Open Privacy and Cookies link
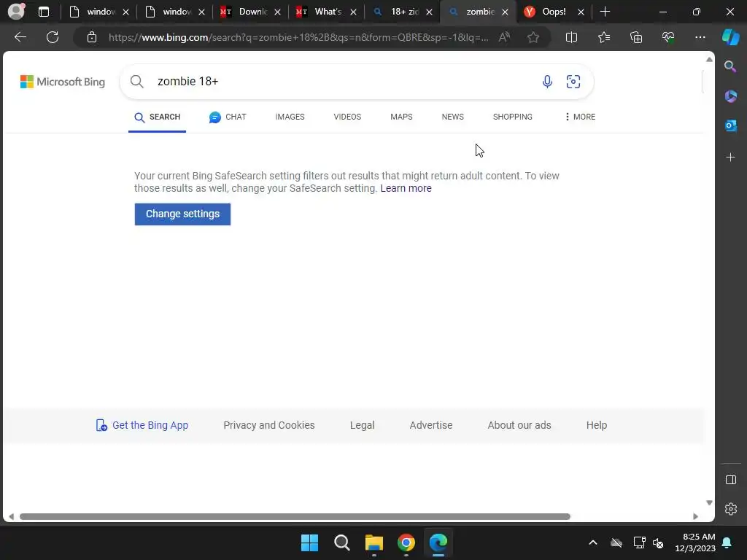747x560 pixels. click(x=269, y=425)
